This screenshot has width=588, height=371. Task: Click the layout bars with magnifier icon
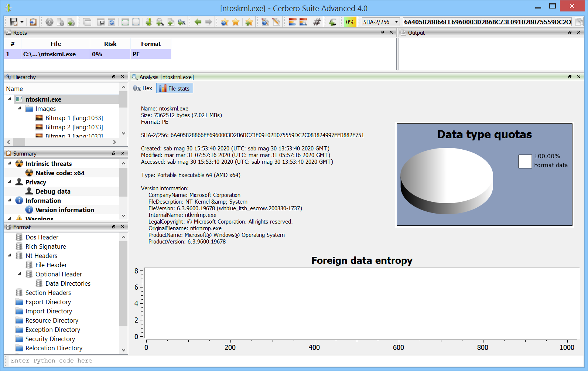(x=303, y=22)
